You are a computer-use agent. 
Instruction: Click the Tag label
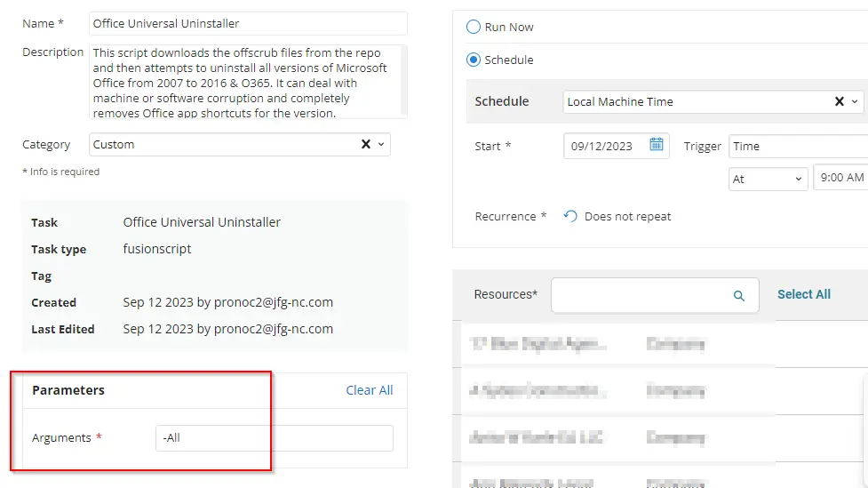click(41, 276)
